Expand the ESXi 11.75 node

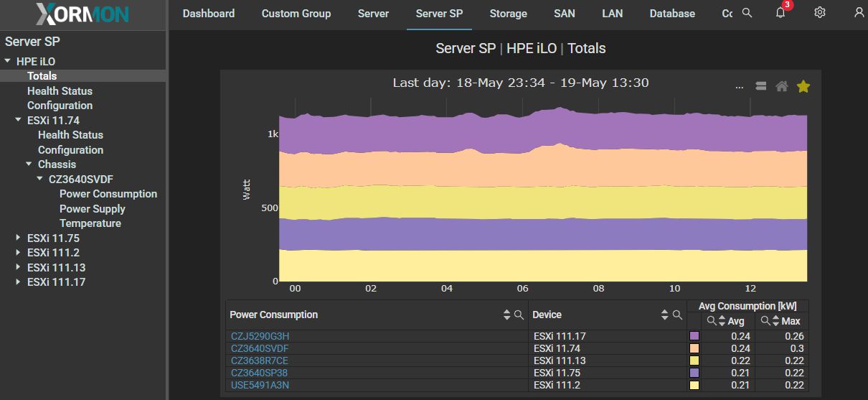point(19,238)
